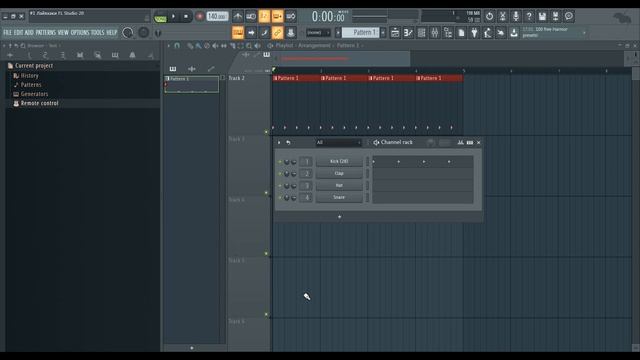The width and height of the screenshot is (640, 360).
Task: Open the plugin picker plug icon
Action: 474,33
